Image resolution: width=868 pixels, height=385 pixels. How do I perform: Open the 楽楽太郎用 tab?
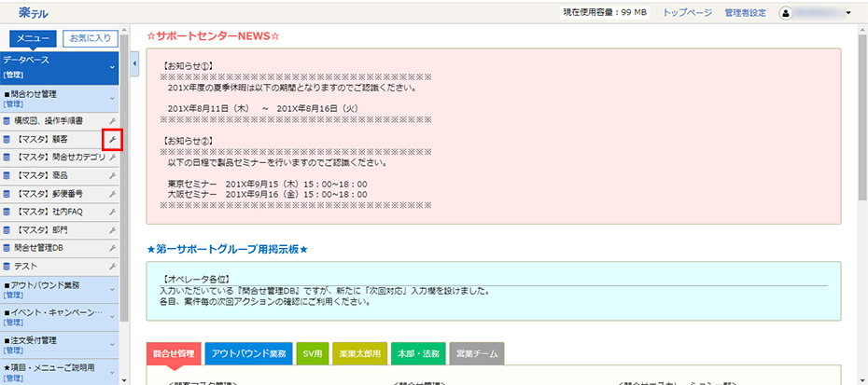(358, 354)
